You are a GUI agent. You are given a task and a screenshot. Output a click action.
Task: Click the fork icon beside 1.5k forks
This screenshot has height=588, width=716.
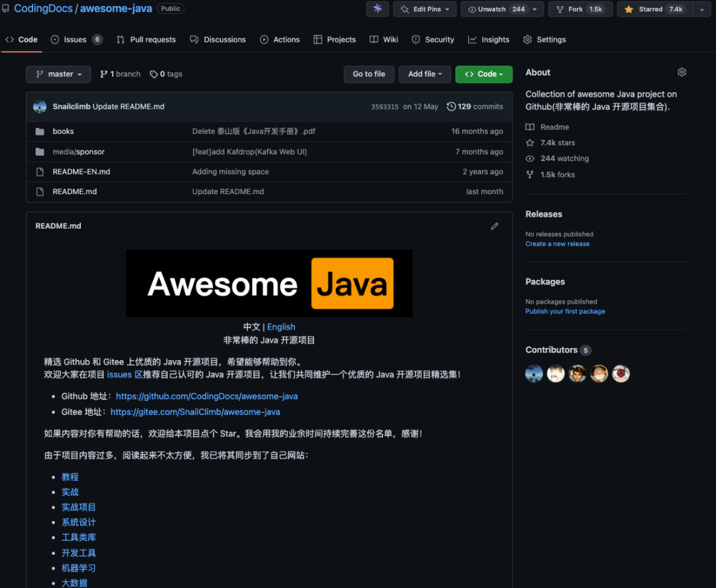coord(530,174)
